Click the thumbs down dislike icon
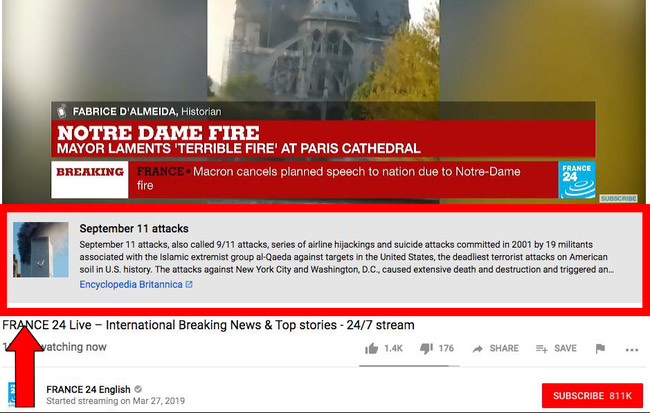This screenshot has width=650, height=413. pos(426,348)
